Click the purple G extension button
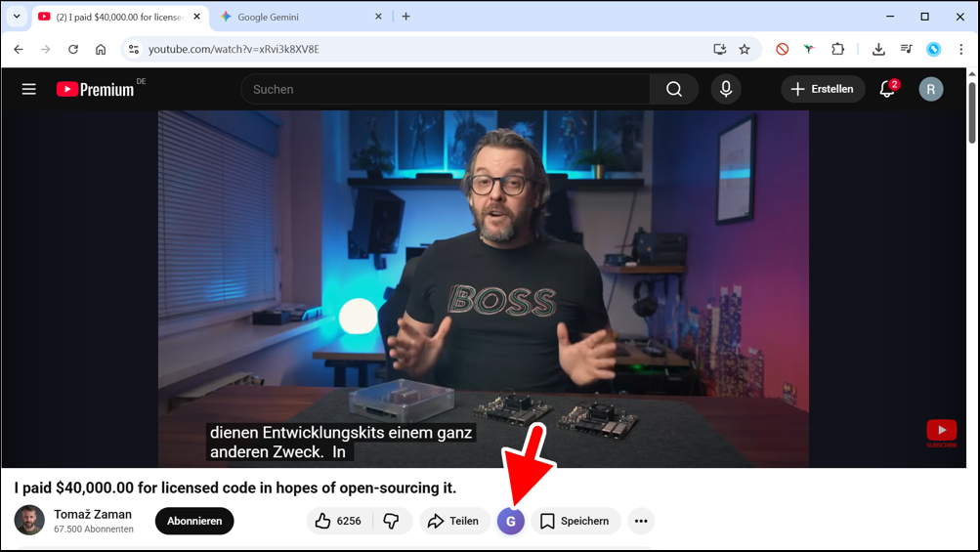This screenshot has height=552, width=980. [511, 522]
